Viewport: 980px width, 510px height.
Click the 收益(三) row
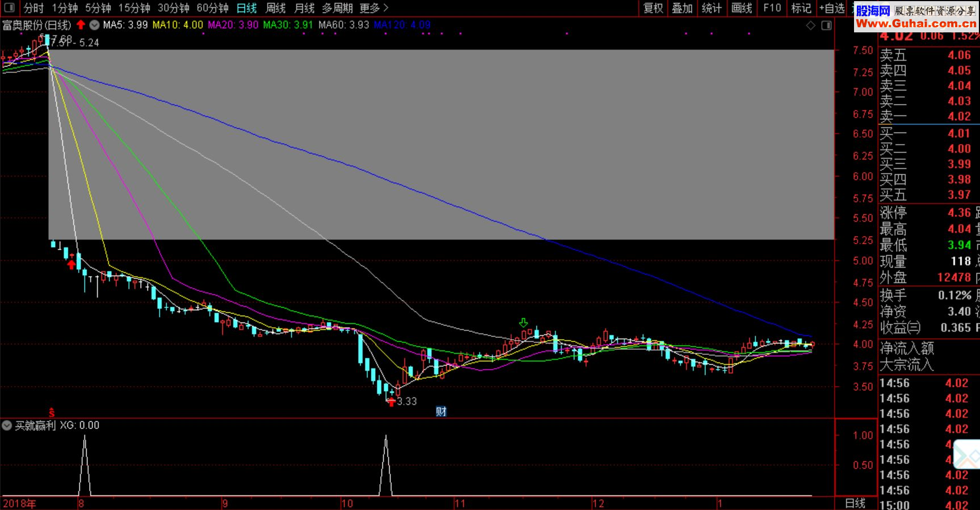pyautogui.click(x=929, y=328)
